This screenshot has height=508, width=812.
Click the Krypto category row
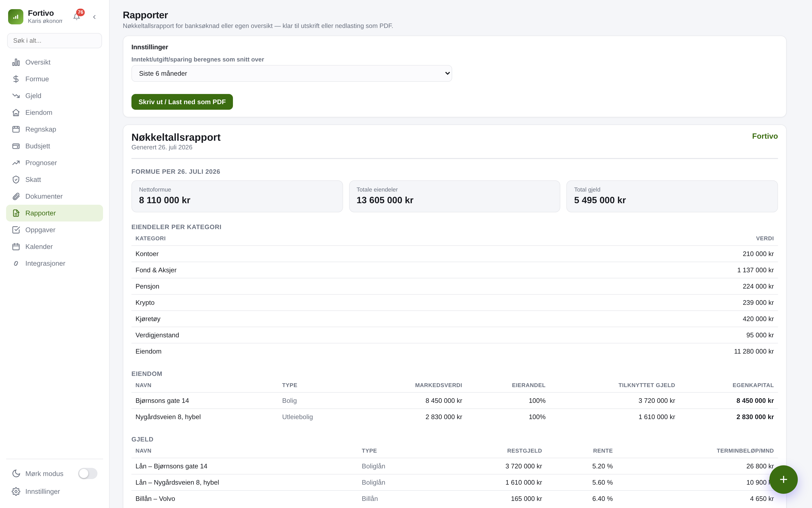pos(454,303)
